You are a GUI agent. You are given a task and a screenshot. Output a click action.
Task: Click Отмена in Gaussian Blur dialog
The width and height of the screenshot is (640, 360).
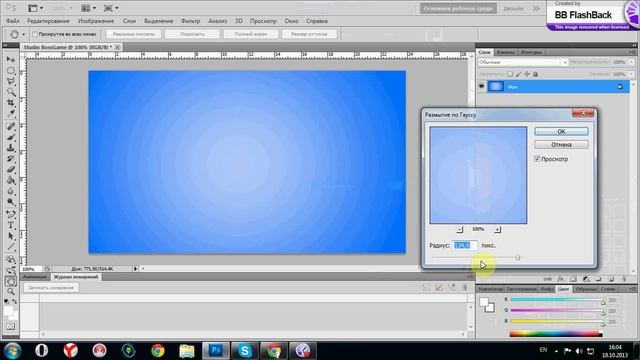pyautogui.click(x=561, y=144)
